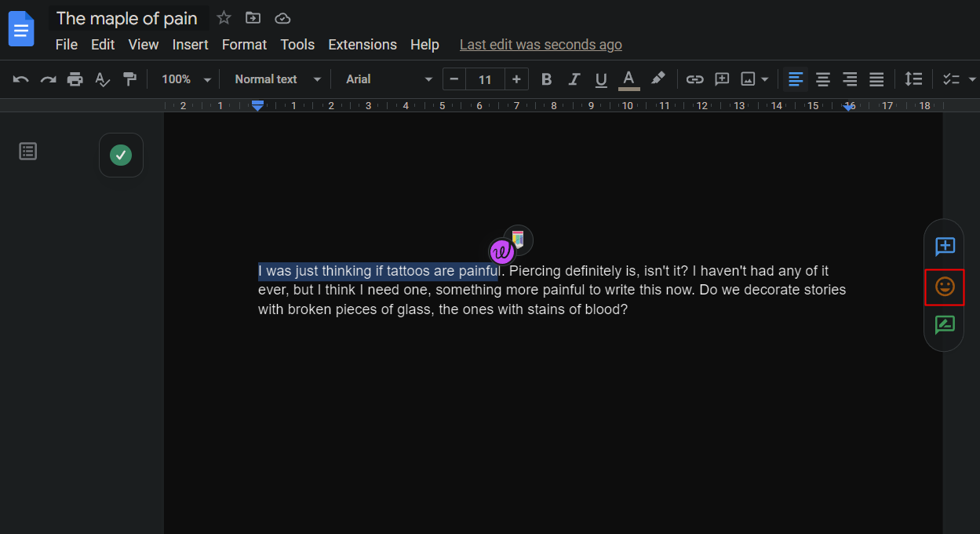
Task: Check the cloud save status icon
Action: tap(282, 17)
